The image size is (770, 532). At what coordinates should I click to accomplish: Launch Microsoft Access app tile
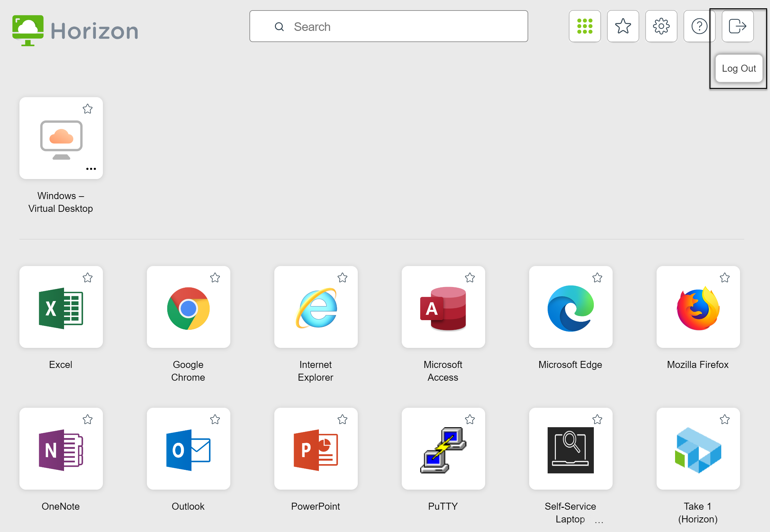point(443,307)
